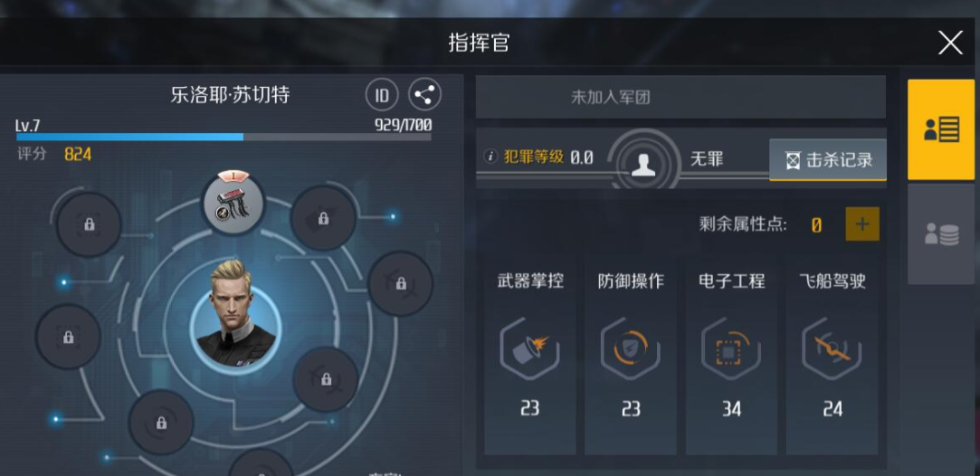Open the info icon next to 犯罪等级

click(x=490, y=157)
